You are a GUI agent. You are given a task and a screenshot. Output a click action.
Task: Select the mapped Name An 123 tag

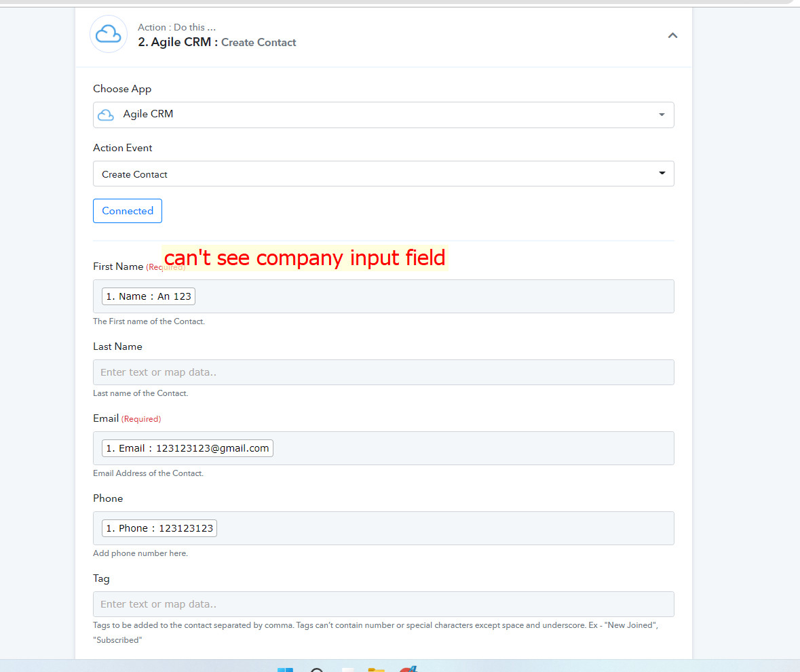(149, 296)
